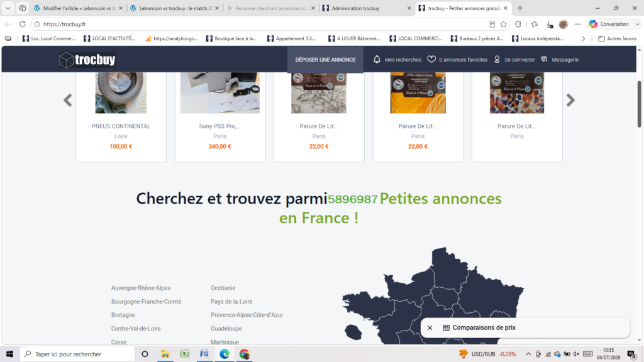Click Se connecter link
Screen dimensions: 644x362
coord(519,60)
